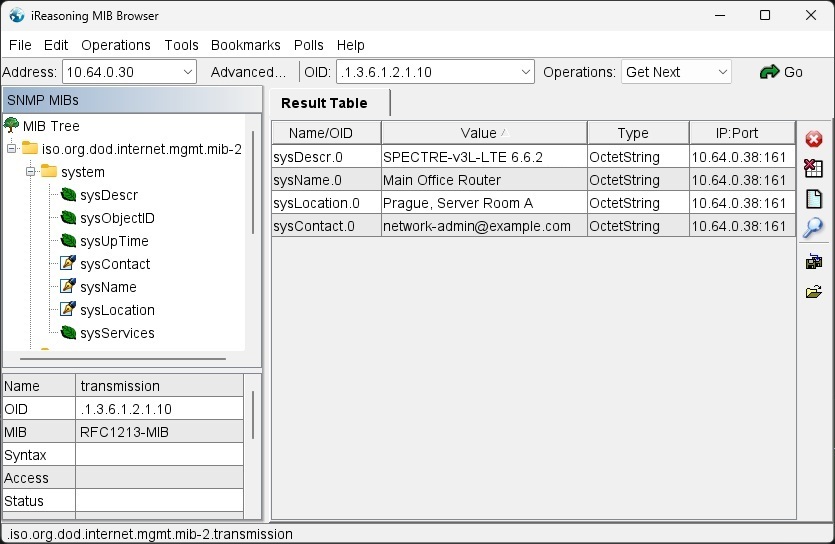
Task: Click the sysObjectID leaf icon
Action: pos(68,218)
